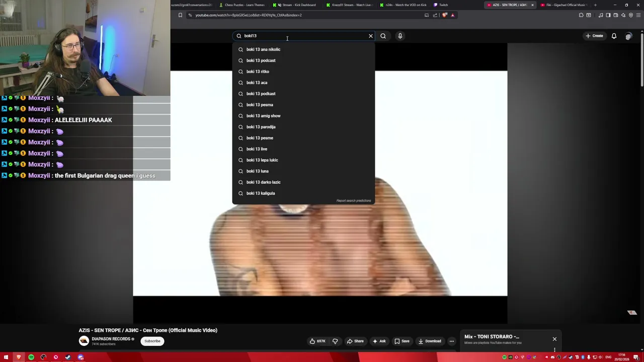This screenshot has height=362, width=644.
Task: Open the account avatar menu
Action: click(628, 36)
